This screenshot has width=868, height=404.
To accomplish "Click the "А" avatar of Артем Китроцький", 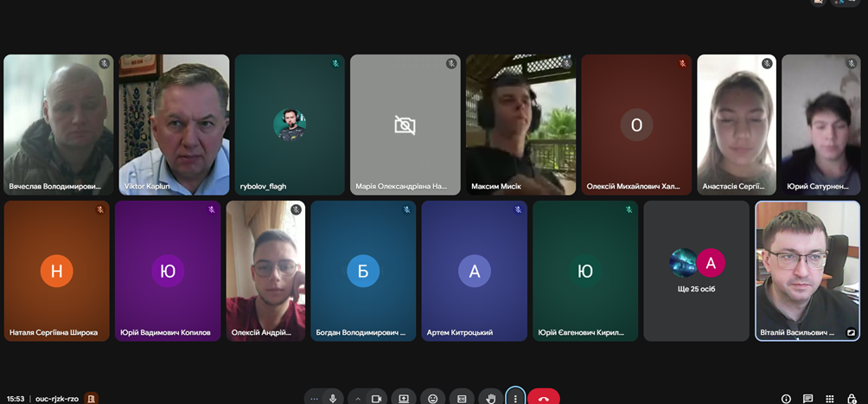I will 475,271.
